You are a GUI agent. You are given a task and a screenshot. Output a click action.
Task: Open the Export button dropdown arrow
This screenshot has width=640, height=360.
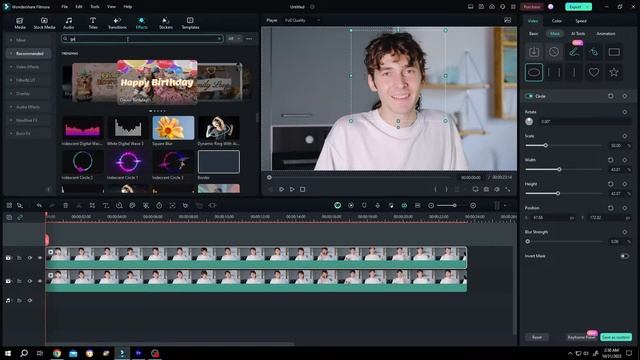click(587, 7)
